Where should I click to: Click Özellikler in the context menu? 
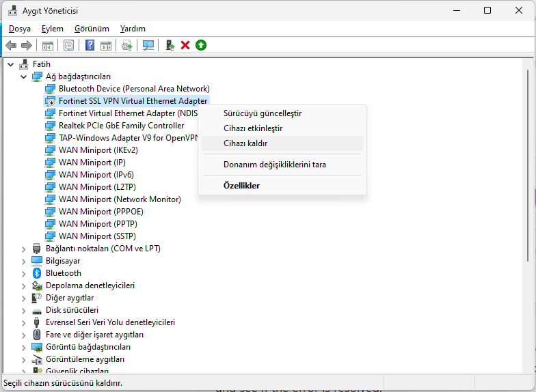pyautogui.click(x=241, y=186)
